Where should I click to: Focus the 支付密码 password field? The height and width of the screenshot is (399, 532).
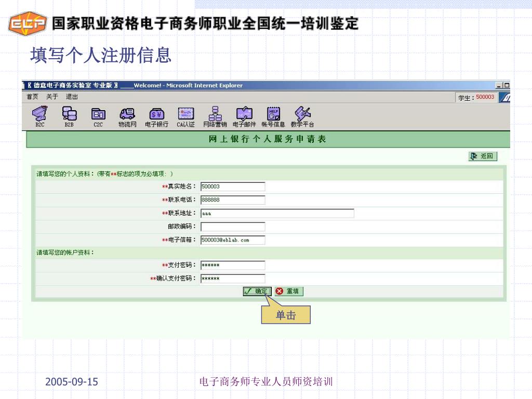pyautogui.click(x=233, y=265)
